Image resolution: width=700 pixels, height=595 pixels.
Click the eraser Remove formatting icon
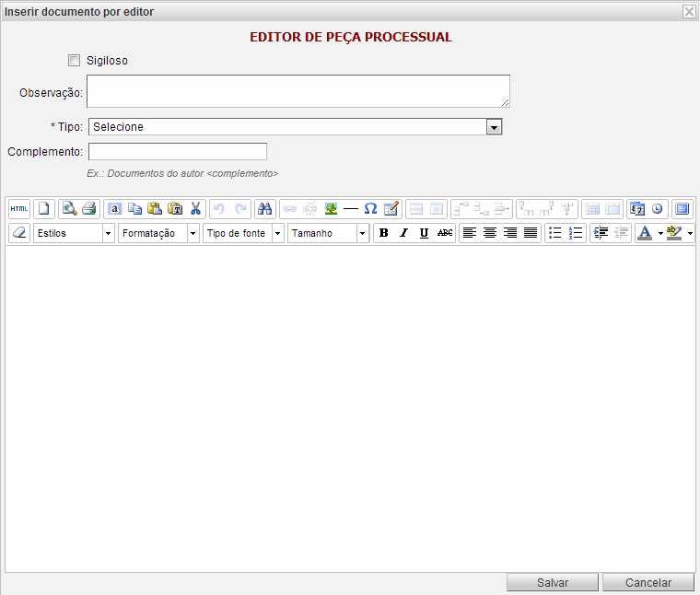tap(19, 232)
